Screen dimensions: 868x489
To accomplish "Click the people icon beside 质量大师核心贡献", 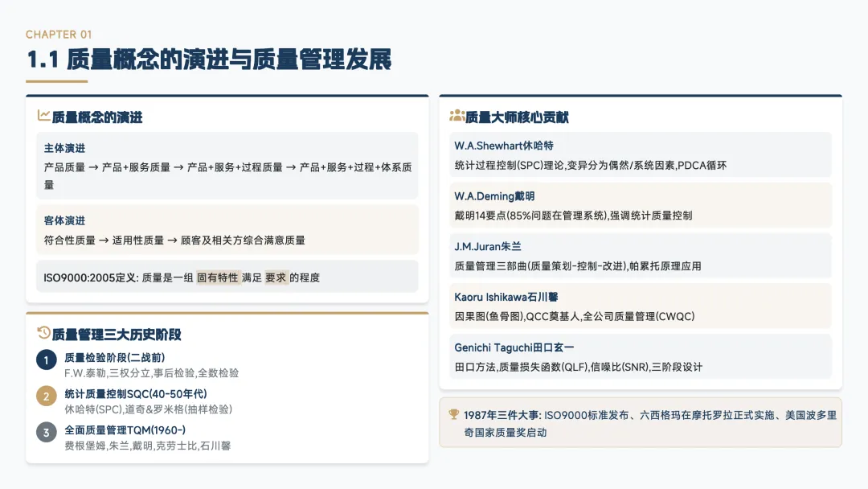I will 457,116.
